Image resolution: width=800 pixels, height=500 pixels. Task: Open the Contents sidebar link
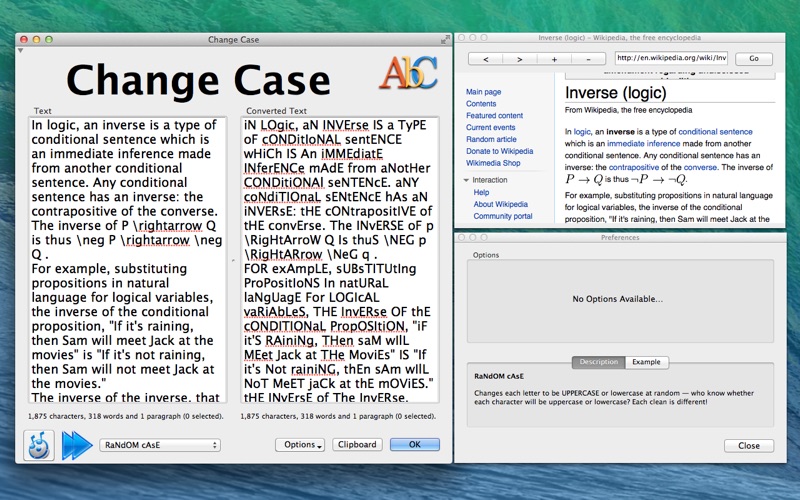tap(481, 104)
